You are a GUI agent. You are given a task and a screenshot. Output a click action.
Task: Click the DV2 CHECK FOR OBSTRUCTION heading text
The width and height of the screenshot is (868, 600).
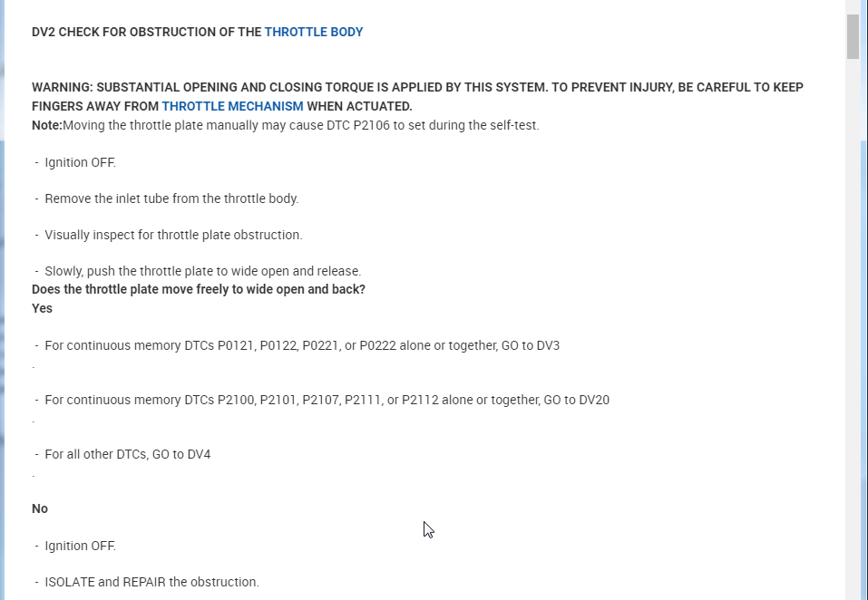147,33
